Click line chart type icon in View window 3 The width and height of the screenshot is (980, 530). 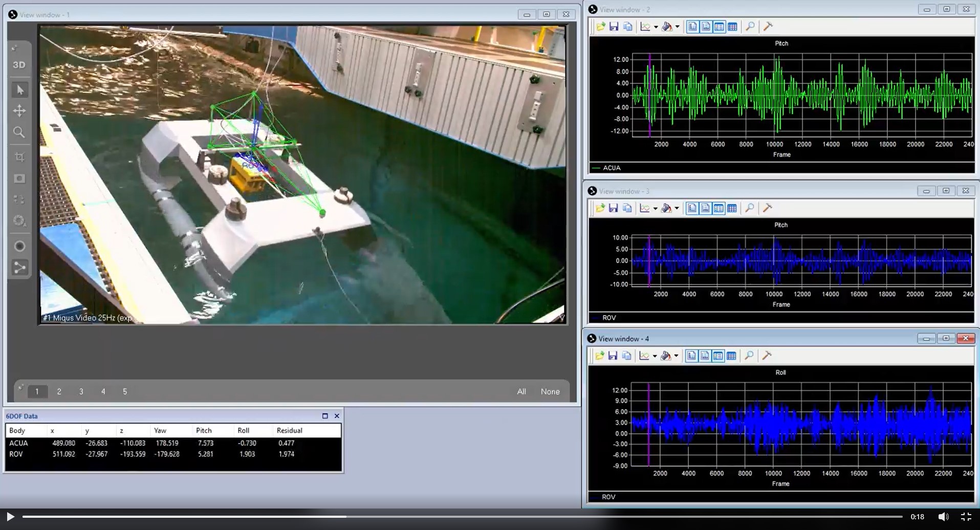point(645,208)
